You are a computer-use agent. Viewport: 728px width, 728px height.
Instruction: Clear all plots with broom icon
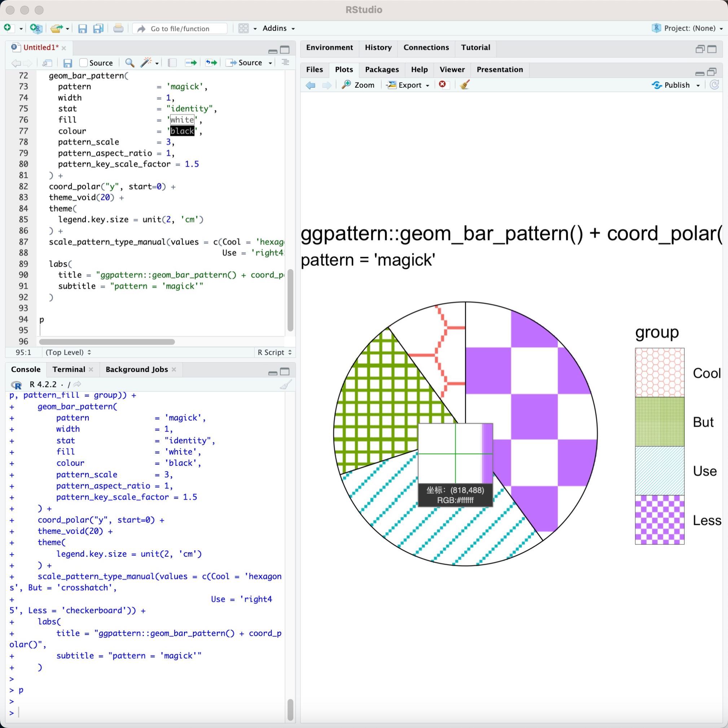point(465,85)
